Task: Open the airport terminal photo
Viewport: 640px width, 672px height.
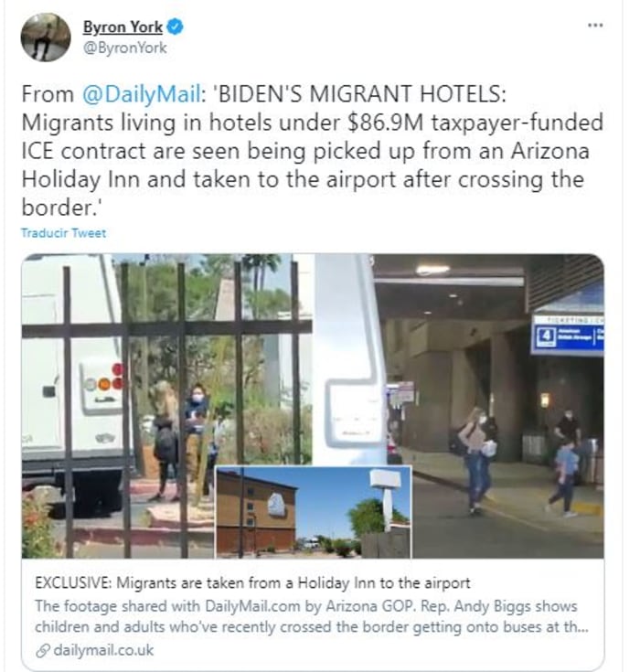Action: (459, 405)
